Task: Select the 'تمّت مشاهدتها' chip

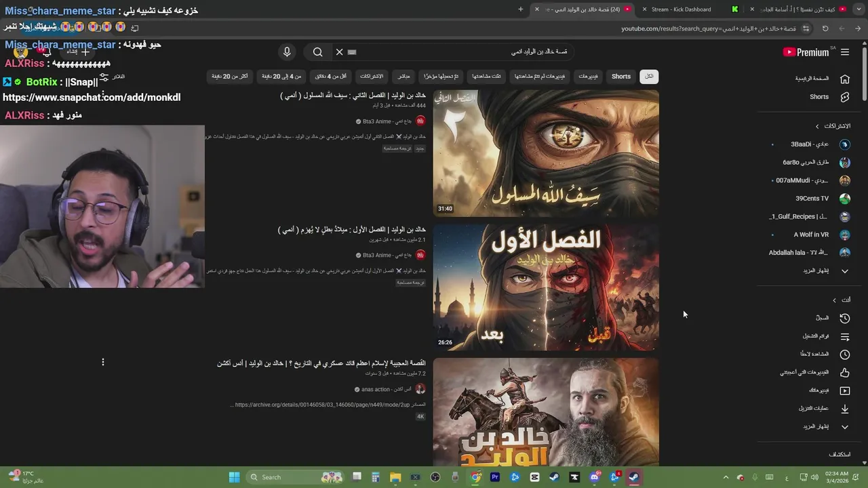Action: [x=487, y=77]
